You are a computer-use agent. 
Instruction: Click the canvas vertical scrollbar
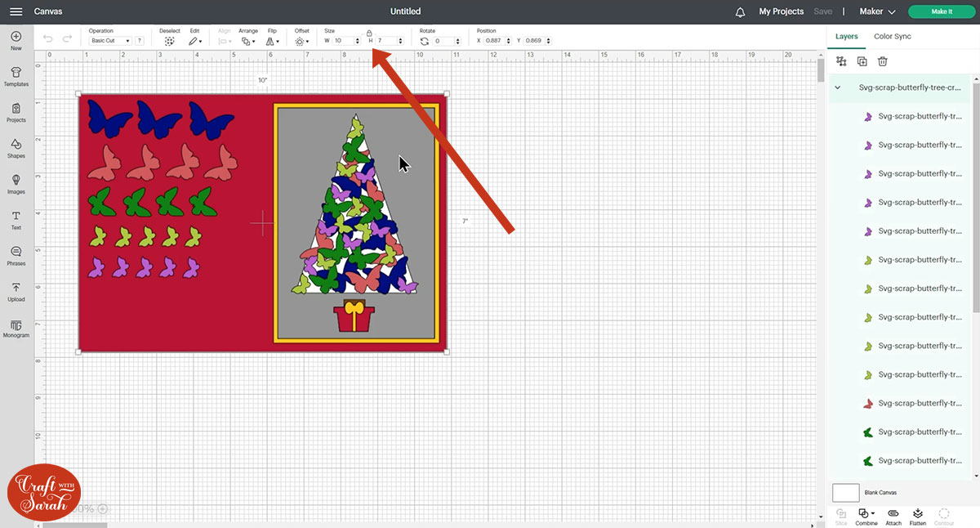click(821, 70)
